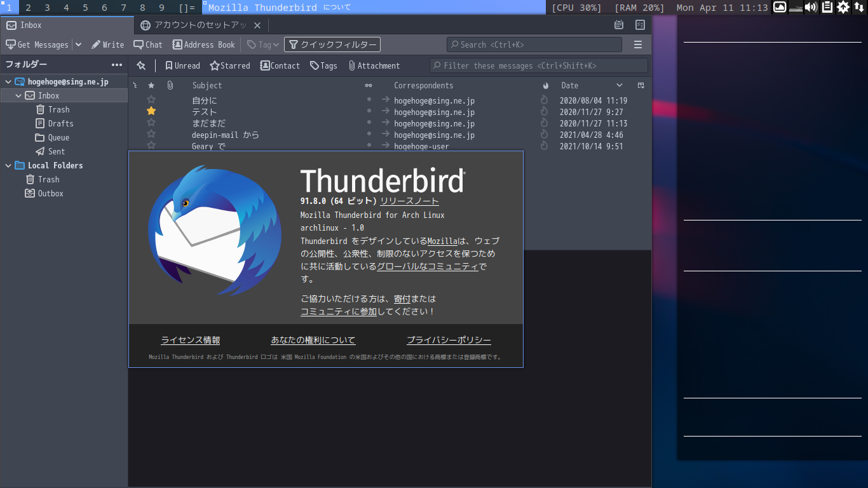Screen dimensions: 868x488
Task: Open folder pane options (three dots)
Action: pyautogui.click(x=117, y=65)
